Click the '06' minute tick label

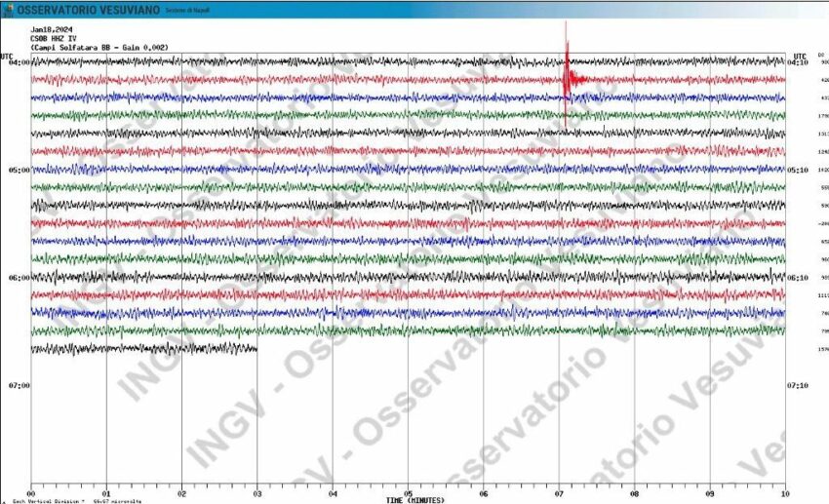click(x=483, y=494)
